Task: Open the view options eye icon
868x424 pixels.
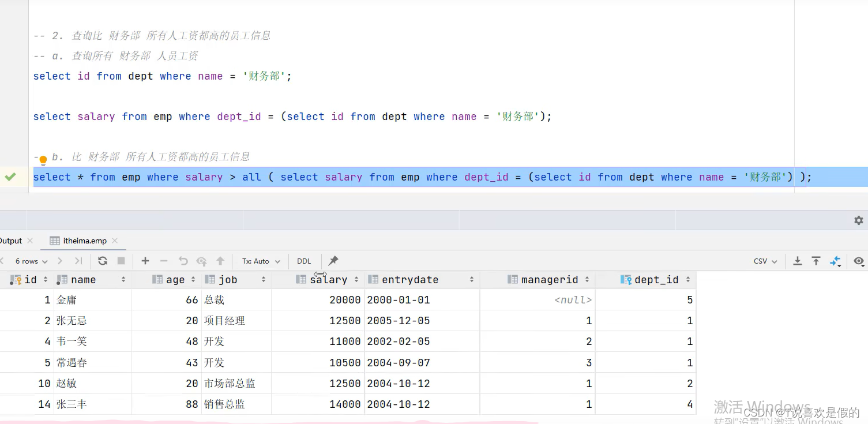Action: click(859, 261)
